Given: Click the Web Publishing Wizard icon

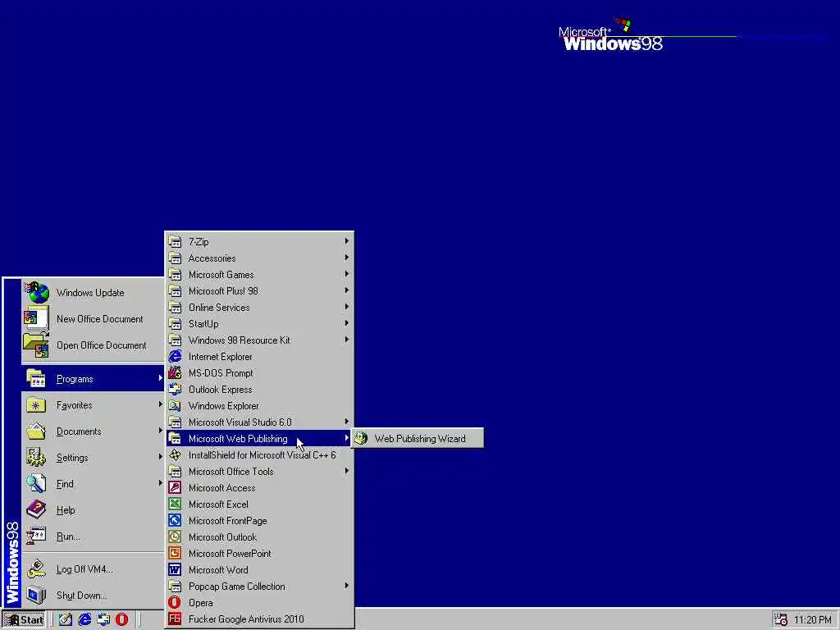Looking at the screenshot, I should [361, 438].
